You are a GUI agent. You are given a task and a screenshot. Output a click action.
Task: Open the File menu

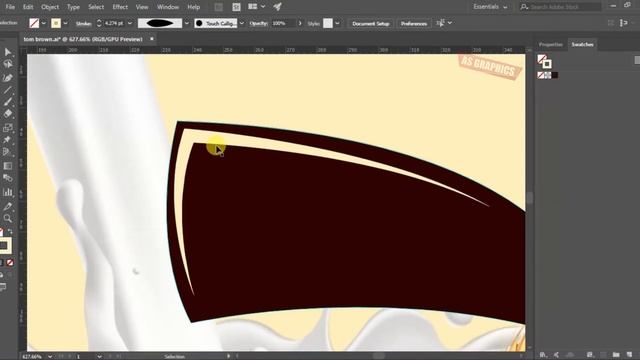click(10, 7)
